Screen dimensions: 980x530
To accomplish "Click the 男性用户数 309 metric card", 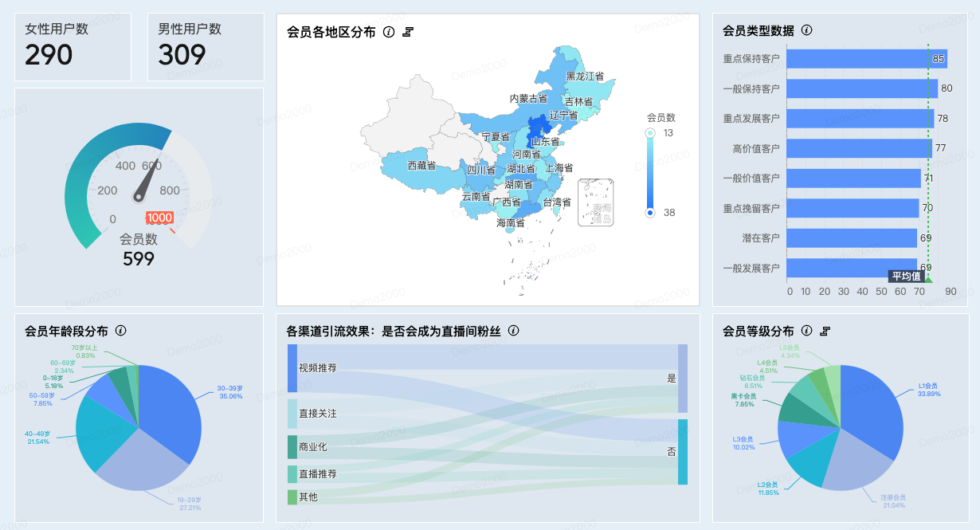I will 206,47.
